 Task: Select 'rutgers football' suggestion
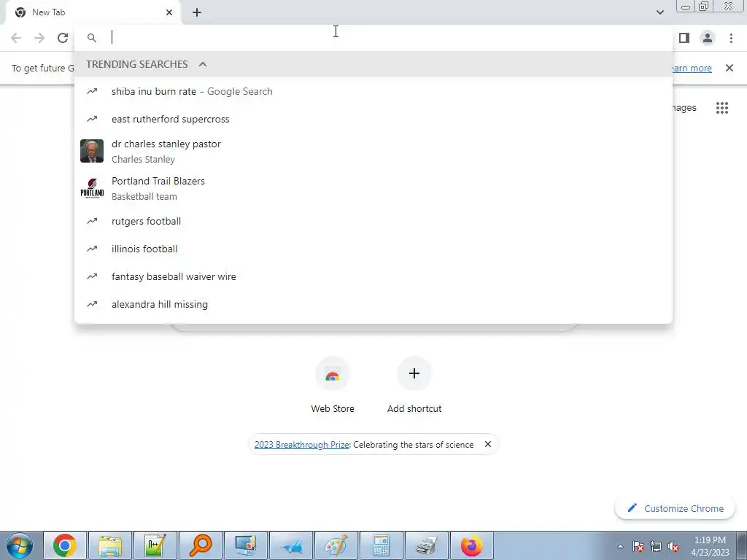(x=373, y=221)
